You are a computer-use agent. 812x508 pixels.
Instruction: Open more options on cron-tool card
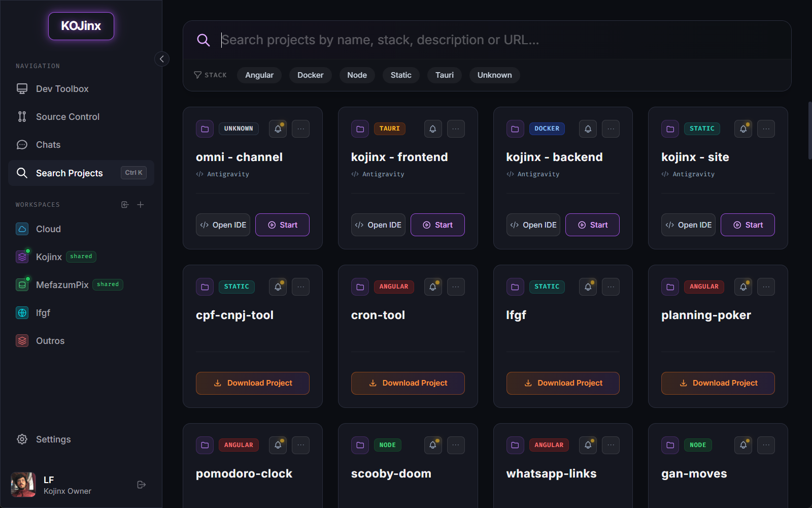(456, 287)
